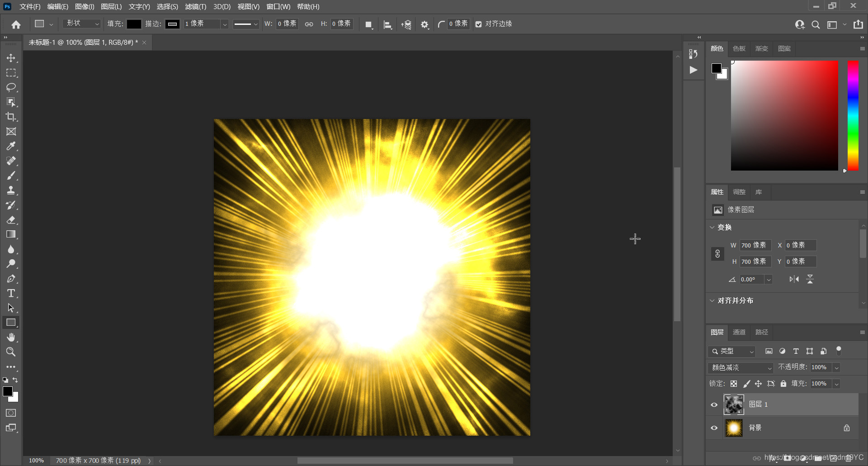Select the Rectangular Marquee tool

tap(11, 73)
